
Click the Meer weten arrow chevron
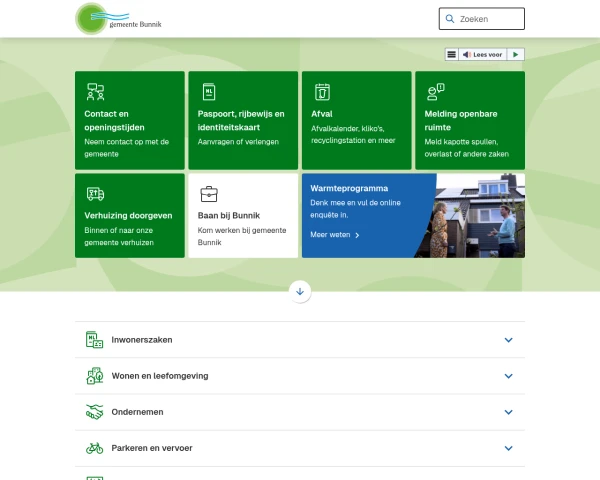click(357, 235)
